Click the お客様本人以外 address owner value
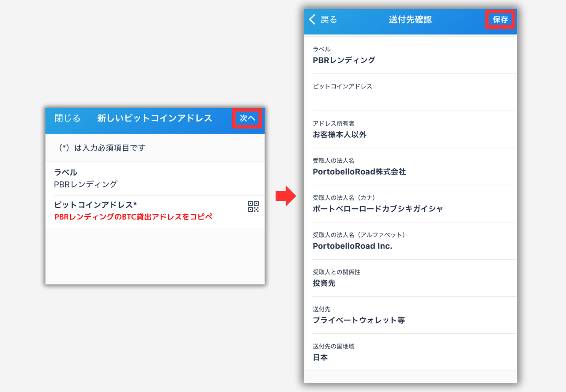Image resolution: width=566 pixels, height=392 pixels. coord(340,135)
